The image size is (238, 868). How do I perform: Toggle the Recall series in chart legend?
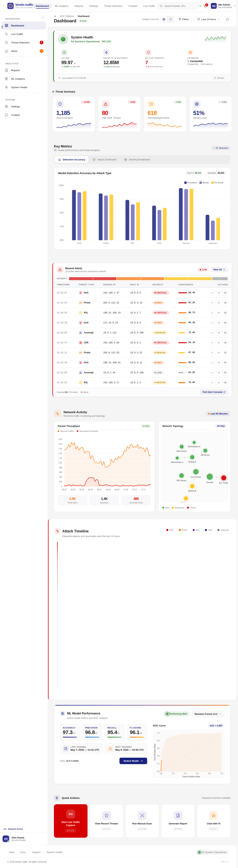(204, 183)
